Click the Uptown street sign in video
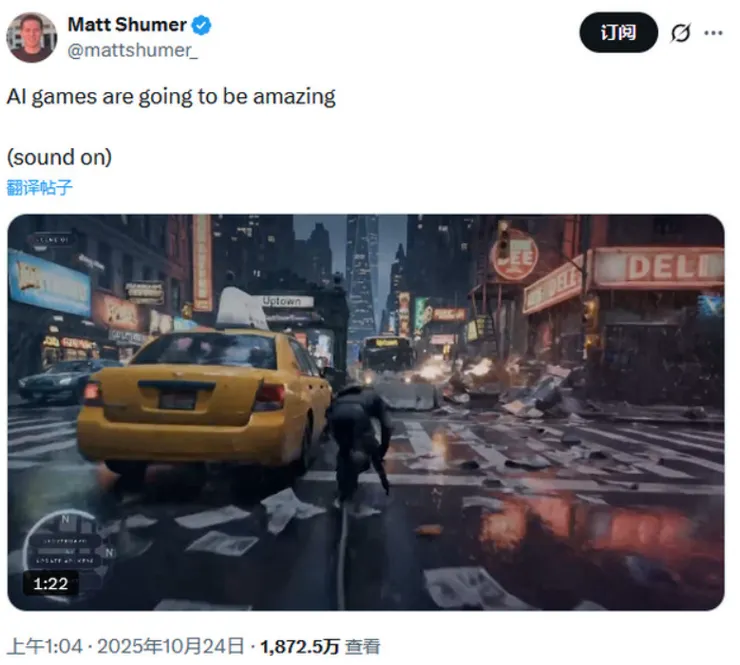Viewport: 740px width, 665px height. point(286,301)
